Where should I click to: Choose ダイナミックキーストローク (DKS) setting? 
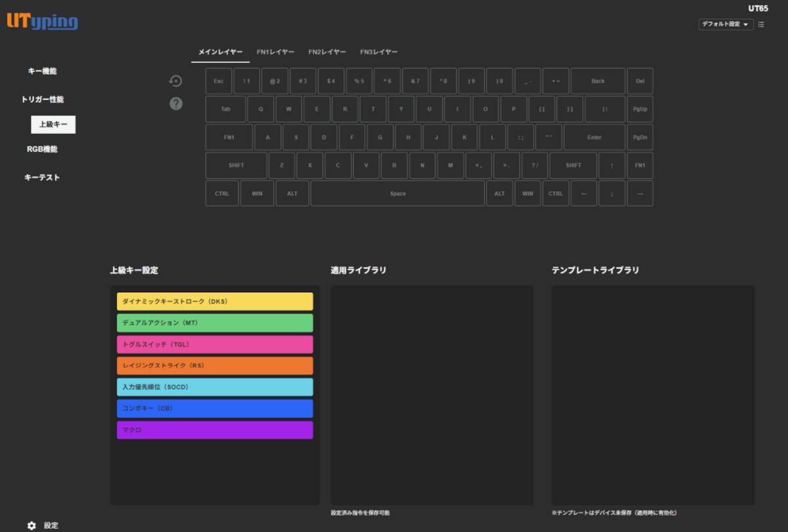(x=215, y=301)
